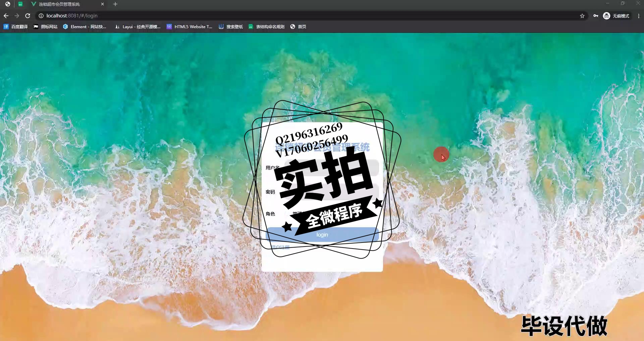Open the 表结构命名规则 bookmark
The height and width of the screenshot is (341, 644).
266,26
